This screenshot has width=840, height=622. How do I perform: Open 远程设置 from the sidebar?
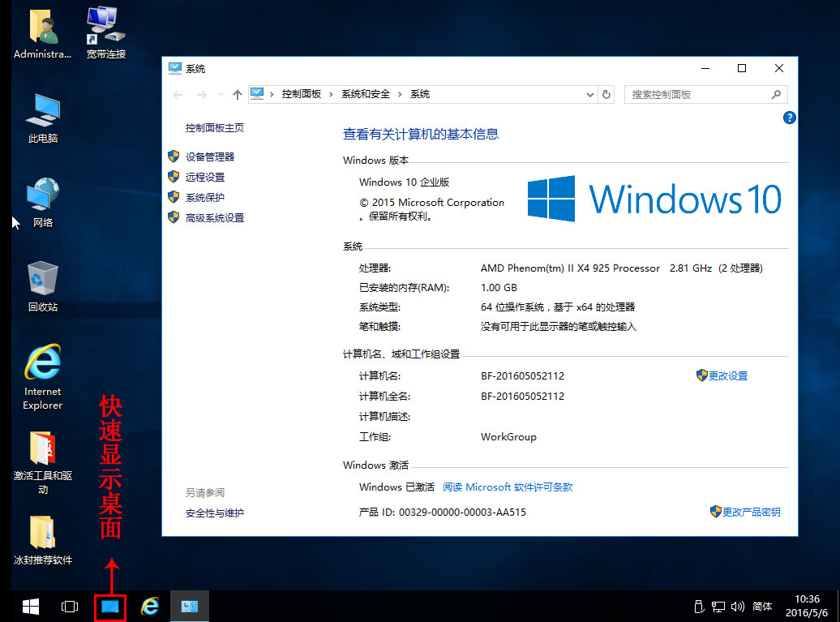(204, 177)
